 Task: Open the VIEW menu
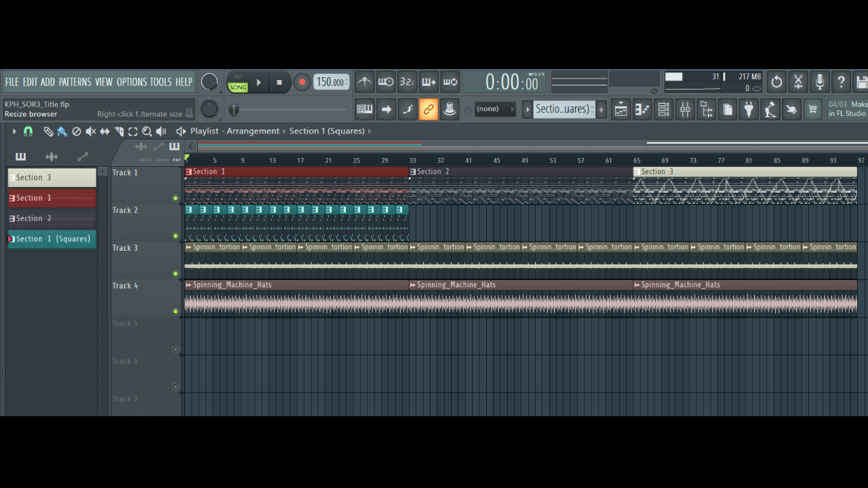tap(104, 82)
